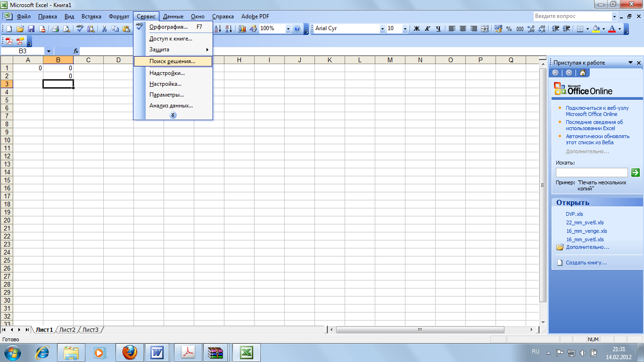Merge and center cells icon
The width and height of the screenshot is (644, 362).
click(485, 29)
